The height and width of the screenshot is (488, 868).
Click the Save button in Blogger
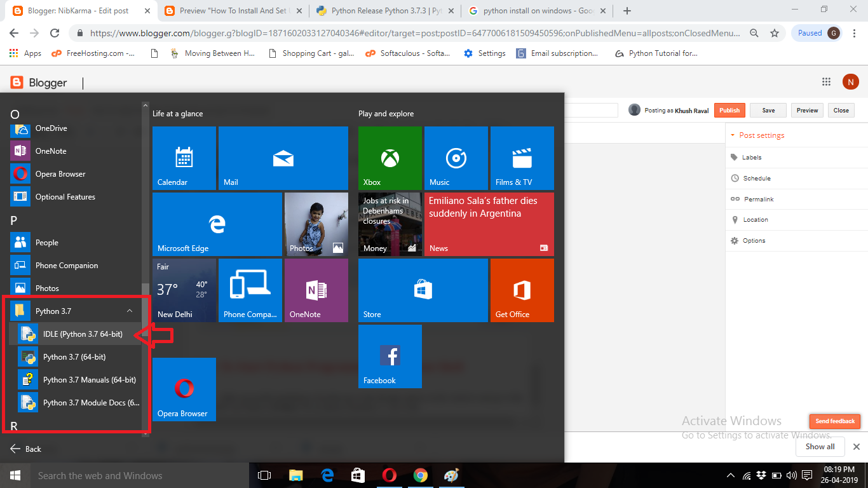click(x=768, y=110)
